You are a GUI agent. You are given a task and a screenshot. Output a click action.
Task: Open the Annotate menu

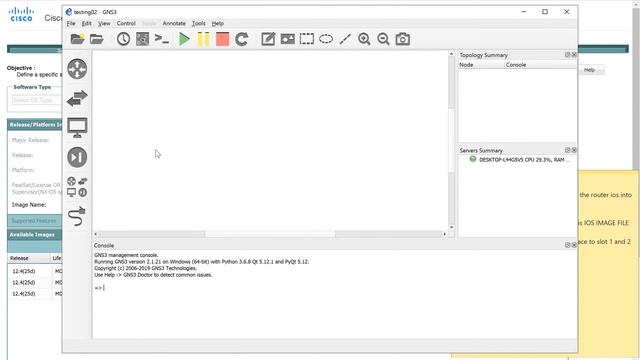[x=174, y=24]
